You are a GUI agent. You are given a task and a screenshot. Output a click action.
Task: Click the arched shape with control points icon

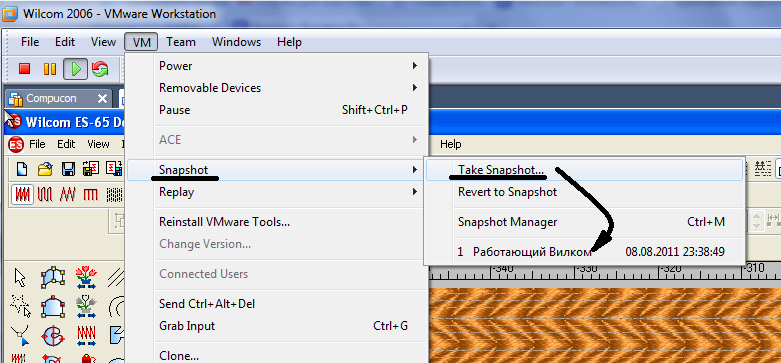click(53, 307)
